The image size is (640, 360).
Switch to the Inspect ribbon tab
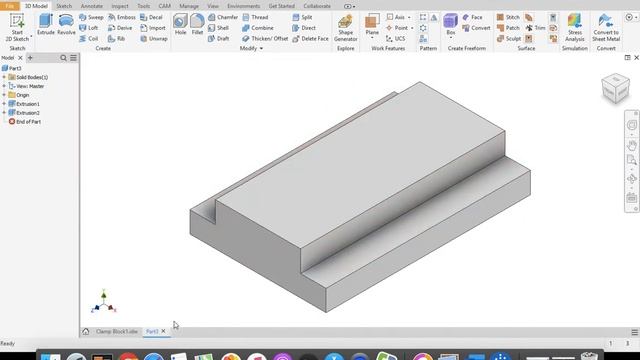[120, 6]
